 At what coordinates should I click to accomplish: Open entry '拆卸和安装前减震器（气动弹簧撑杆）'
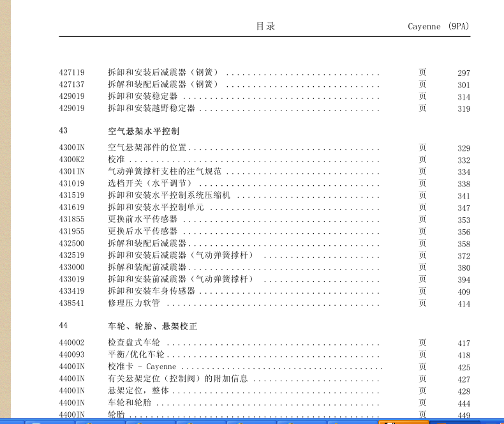pos(181,279)
